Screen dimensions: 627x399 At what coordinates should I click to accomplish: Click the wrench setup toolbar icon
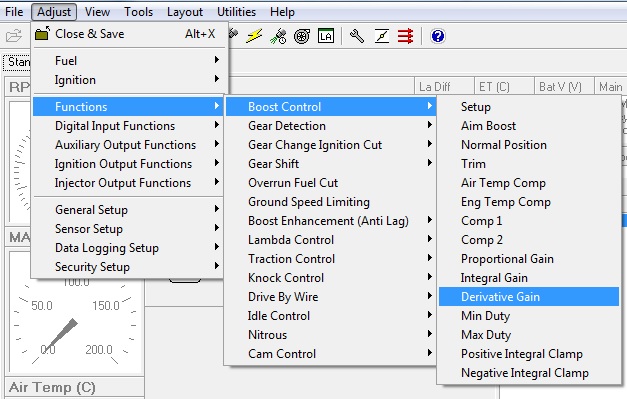coord(357,36)
